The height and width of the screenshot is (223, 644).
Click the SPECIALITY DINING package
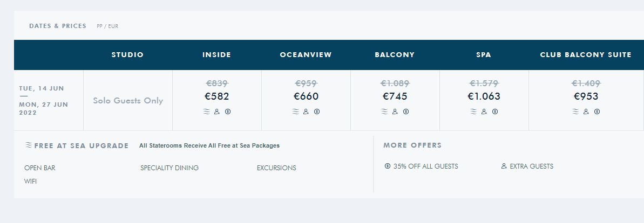(x=169, y=168)
